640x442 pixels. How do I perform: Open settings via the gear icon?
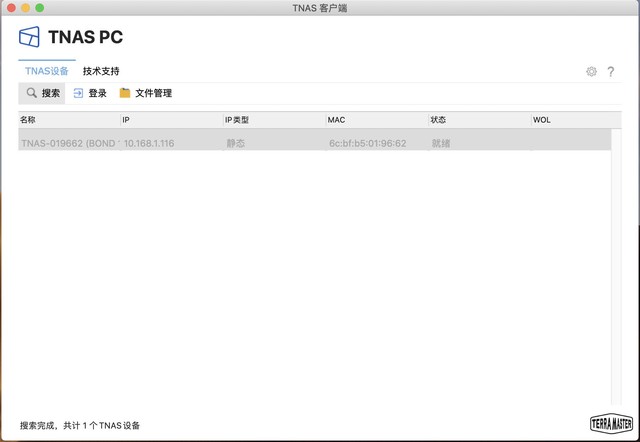(x=591, y=71)
